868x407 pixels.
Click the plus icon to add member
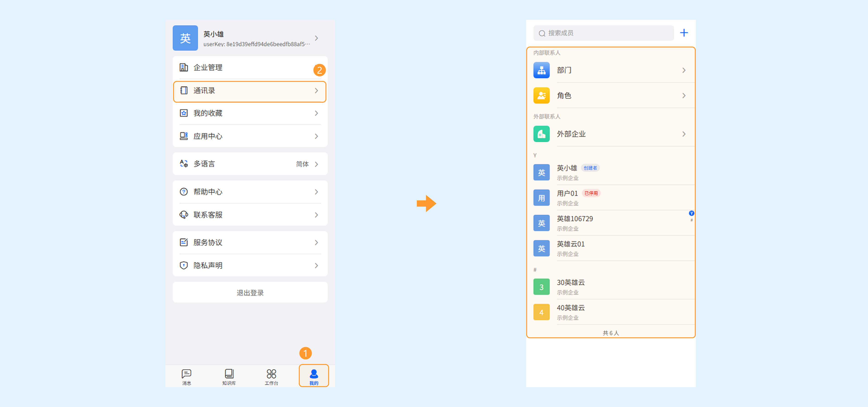pyautogui.click(x=684, y=33)
